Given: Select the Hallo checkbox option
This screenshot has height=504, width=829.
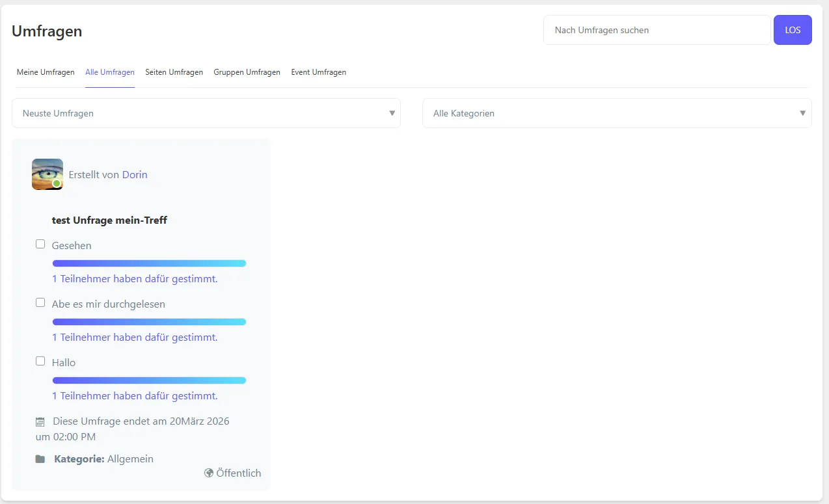Looking at the screenshot, I should [x=40, y=362].
